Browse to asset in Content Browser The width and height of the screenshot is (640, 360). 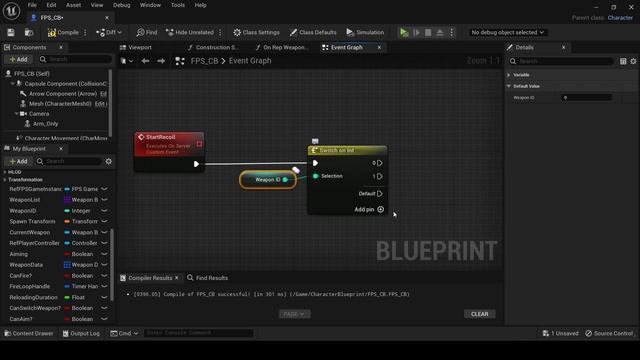coord(29,32)
